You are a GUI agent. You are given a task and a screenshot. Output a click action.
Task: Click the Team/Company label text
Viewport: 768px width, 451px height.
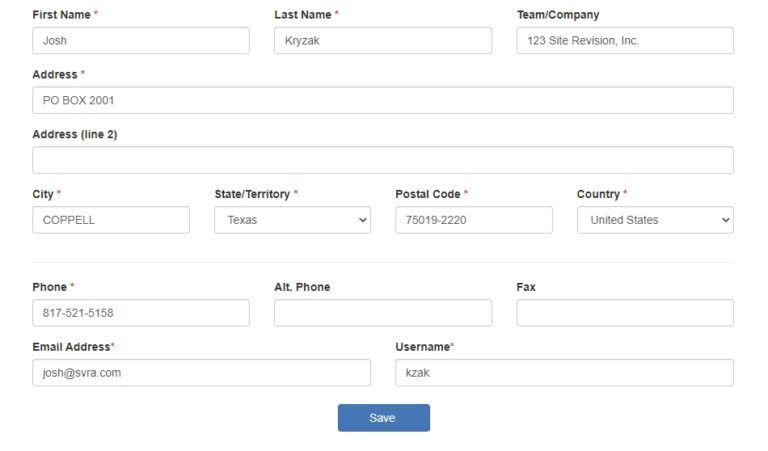pos(558,15)
